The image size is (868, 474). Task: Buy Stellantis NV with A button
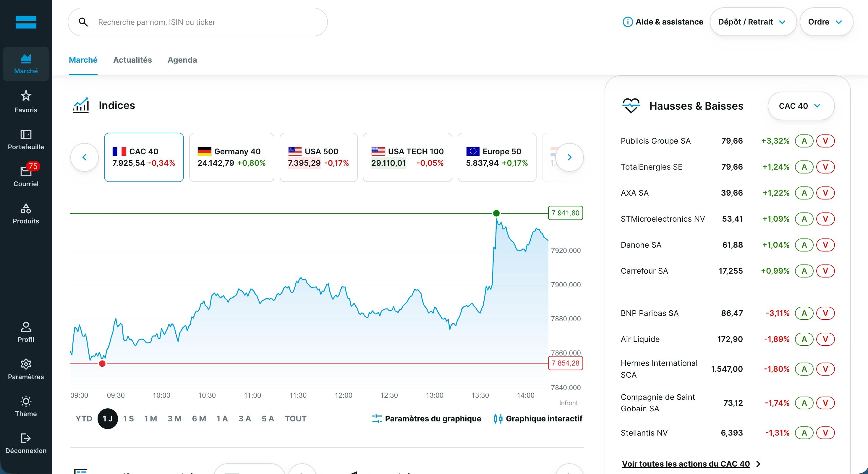click(x=804, y=433)
